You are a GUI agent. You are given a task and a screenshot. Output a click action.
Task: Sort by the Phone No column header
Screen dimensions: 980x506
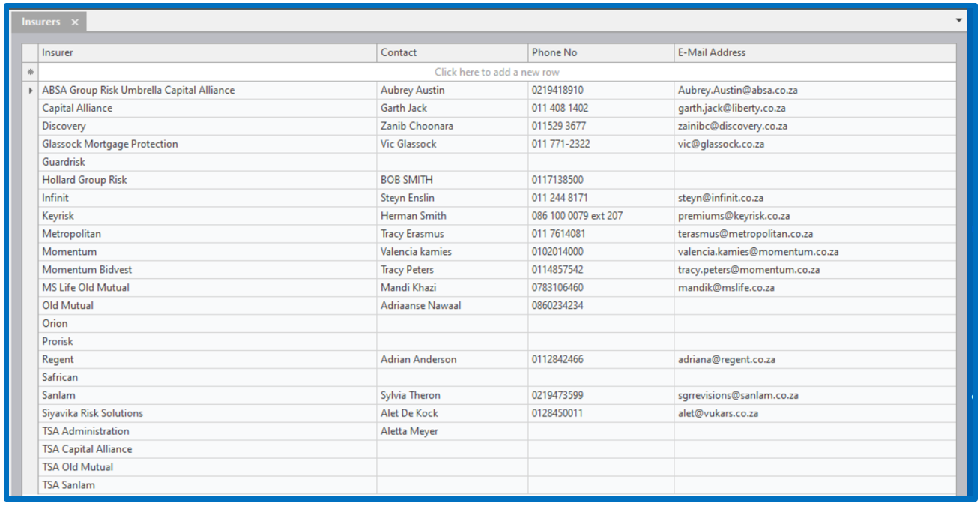(x=601, y=52)
